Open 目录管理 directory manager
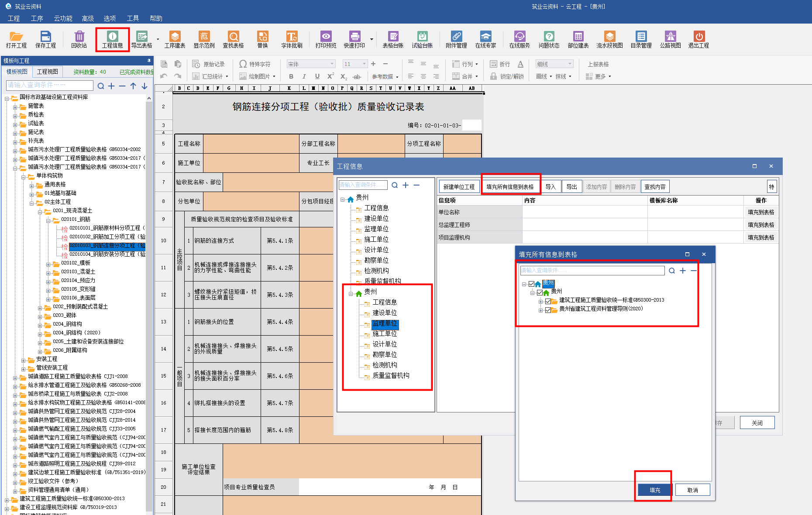Screen dimensions: 812x515 (641, 39)
